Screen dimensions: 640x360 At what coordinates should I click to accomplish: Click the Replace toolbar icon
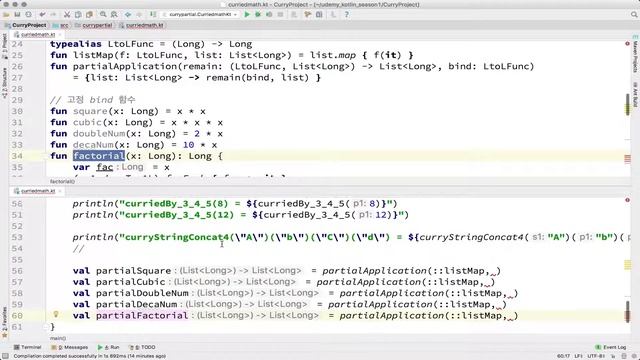pos(114,15)
